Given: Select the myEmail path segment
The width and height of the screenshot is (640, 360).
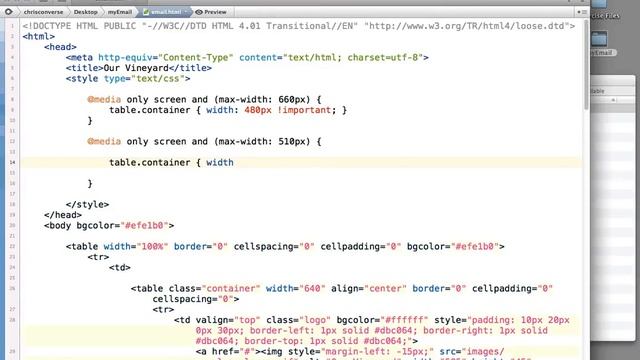Looking at the screenshot, I should click(120, 12).
